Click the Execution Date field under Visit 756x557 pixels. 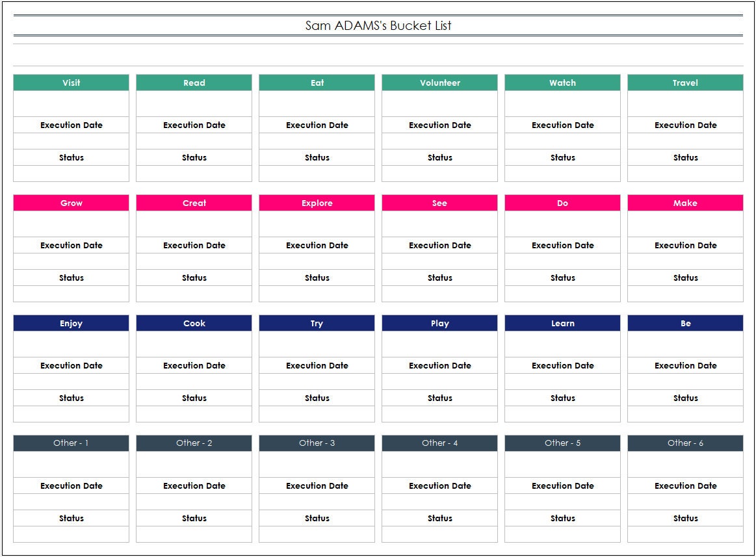pyautogui.click(x=71, y=125)
